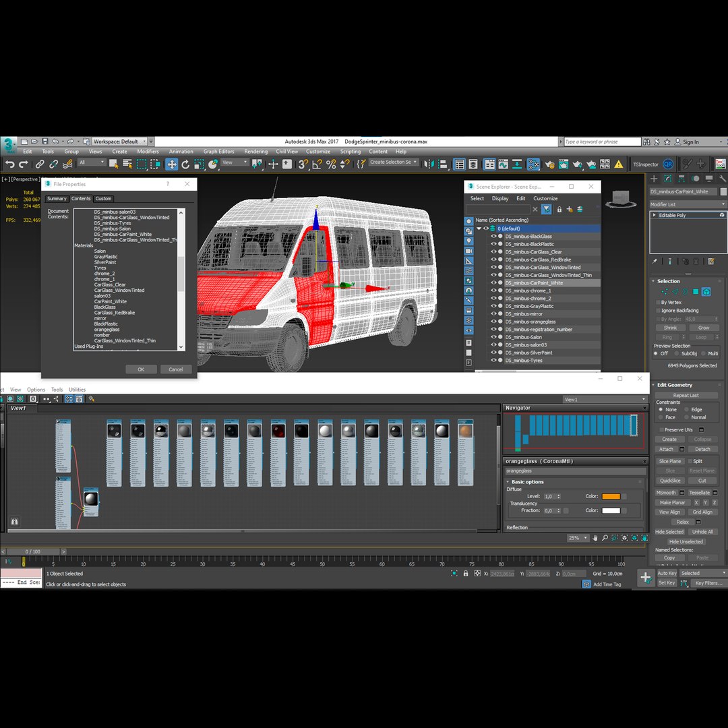This screenshot has width=728, height=728.
Task: Click the Hide Unselected button
Action: pyautogui.click(x=686, y=542)
